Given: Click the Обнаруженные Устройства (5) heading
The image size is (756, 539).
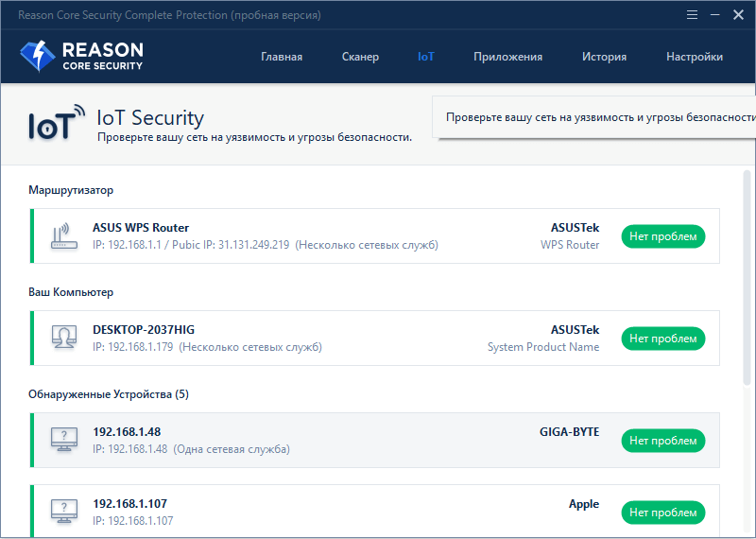Looking at the screenshot, I should [109, 394].
